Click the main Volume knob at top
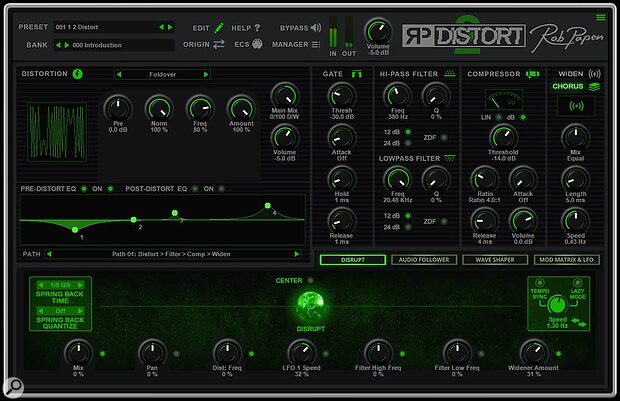This screenshot has height=401, width=620. (x=378, y=32)
